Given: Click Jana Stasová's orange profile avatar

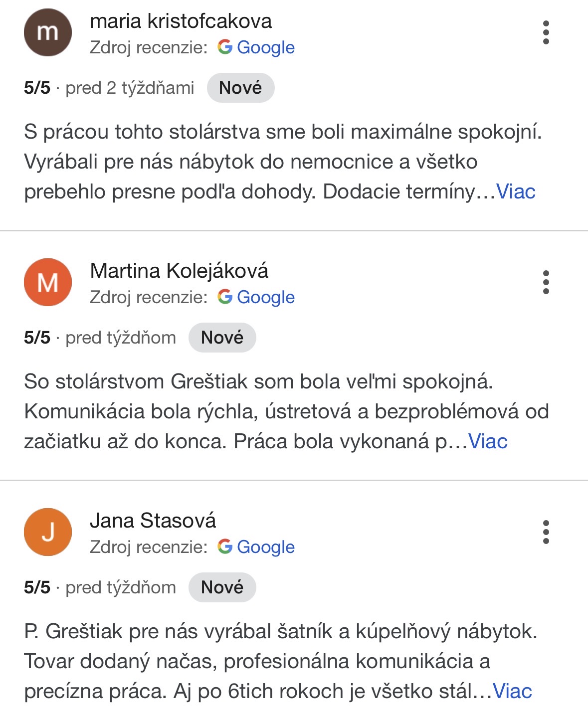Looking at the screenshot, I should tap(48, 532).
